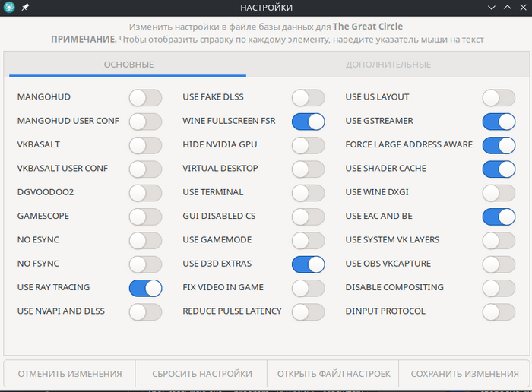Toggle USE GSTREAMER off
532x392 pixels.
point(499,121)
